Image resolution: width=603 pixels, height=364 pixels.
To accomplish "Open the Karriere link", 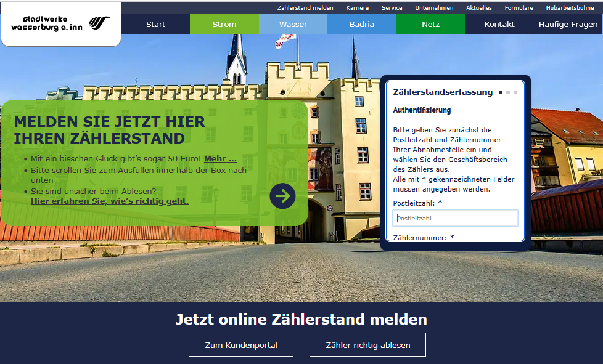I will (x=357, y=8).
